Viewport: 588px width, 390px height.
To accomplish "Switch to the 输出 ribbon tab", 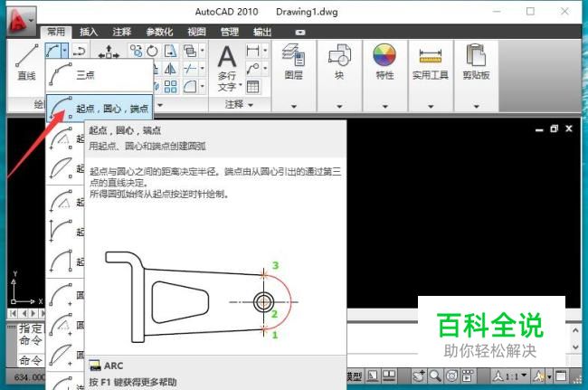I will pos(262,32).
